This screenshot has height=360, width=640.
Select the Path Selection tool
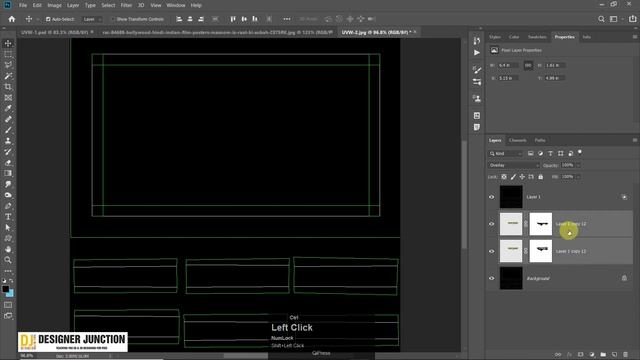point(8,227)
